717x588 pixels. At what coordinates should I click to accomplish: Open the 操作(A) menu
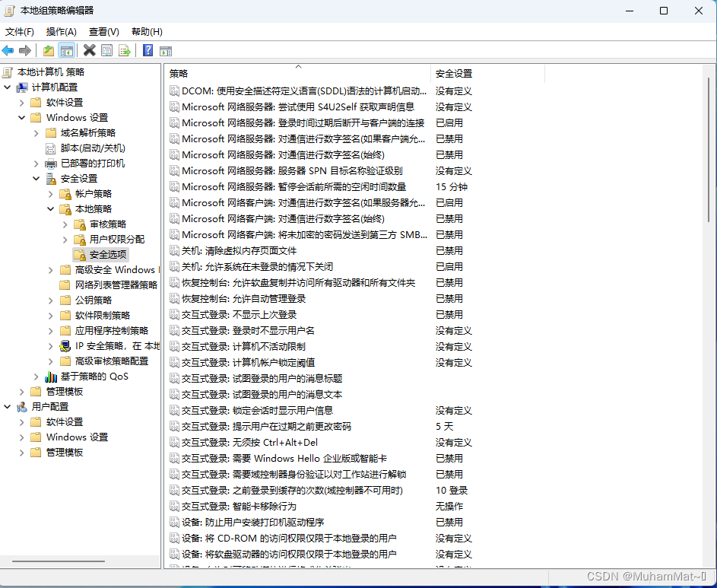click(62, 32)
